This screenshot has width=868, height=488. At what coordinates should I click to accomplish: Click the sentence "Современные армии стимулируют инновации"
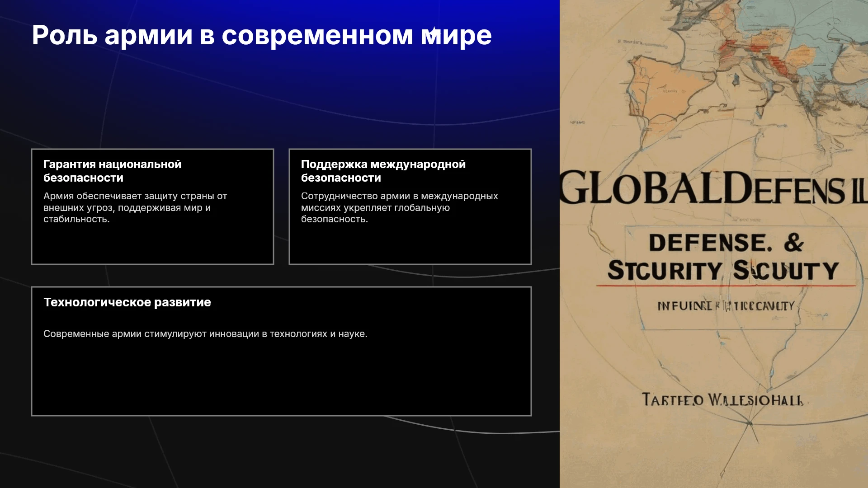(205, 334)
